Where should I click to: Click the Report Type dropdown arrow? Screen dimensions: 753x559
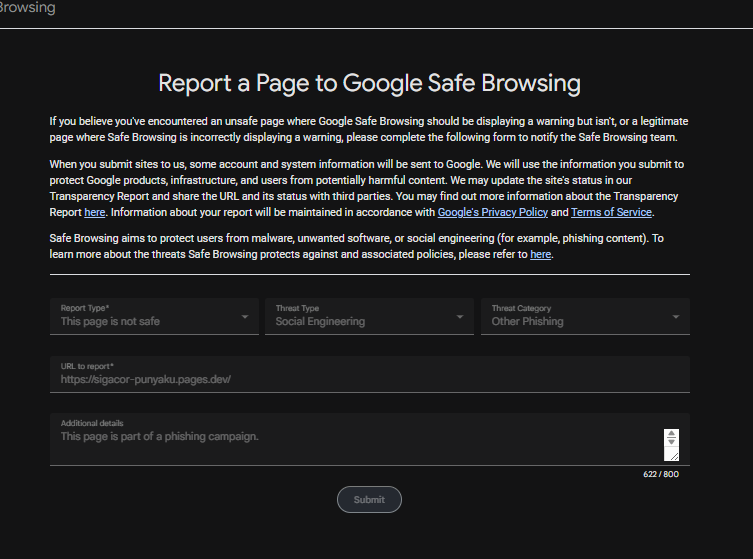[245, 317]
